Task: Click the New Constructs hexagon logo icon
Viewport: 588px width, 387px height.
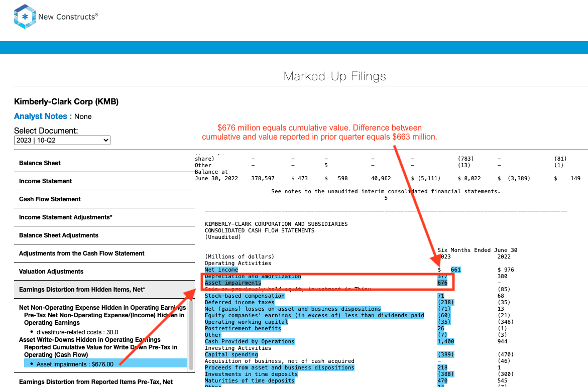Action: coord(25,17)
